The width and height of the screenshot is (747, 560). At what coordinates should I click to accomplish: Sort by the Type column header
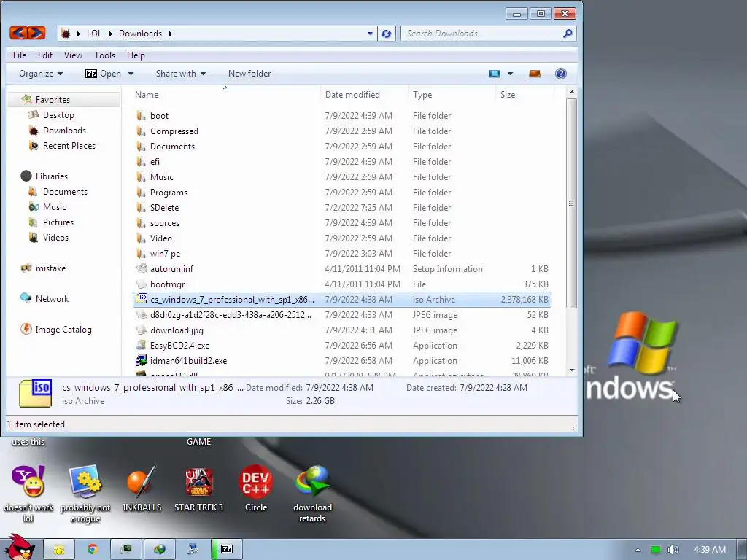click(x=452, y=94)
